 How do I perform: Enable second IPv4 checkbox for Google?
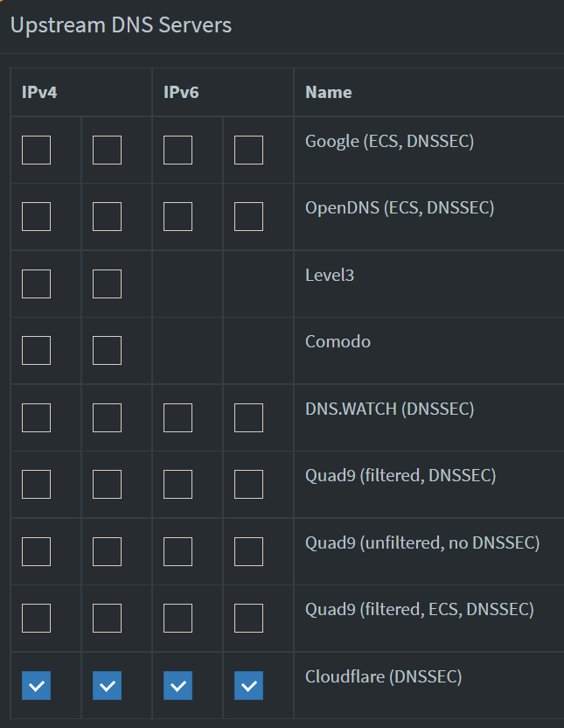pyautogui.click(x=107, y=150)
